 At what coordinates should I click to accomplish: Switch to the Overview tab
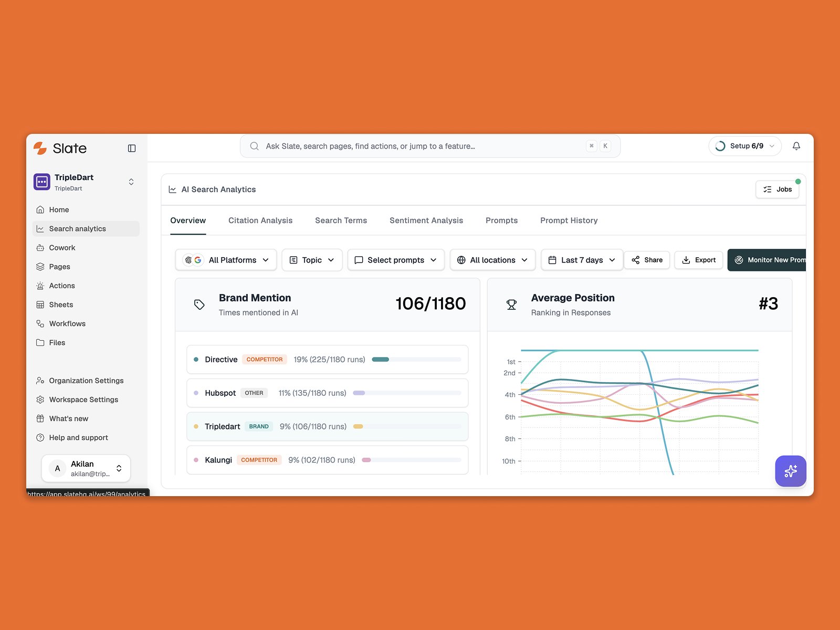click(188, 220)
